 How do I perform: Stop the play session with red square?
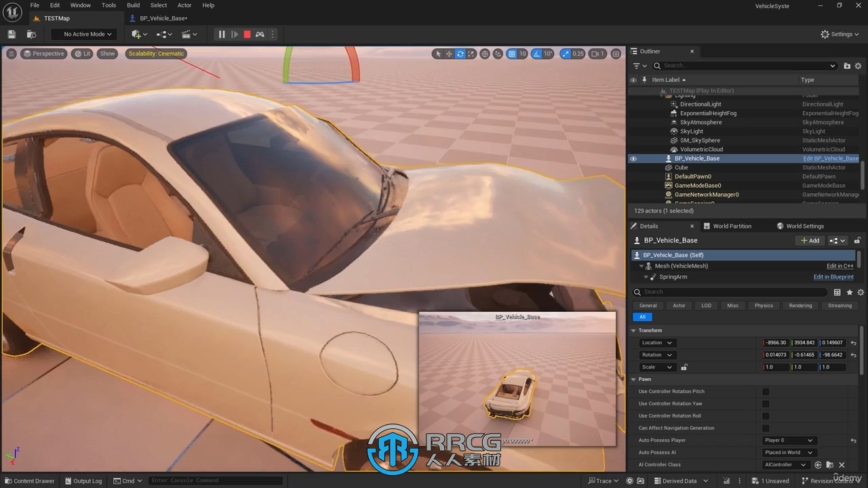pos(247,34)
